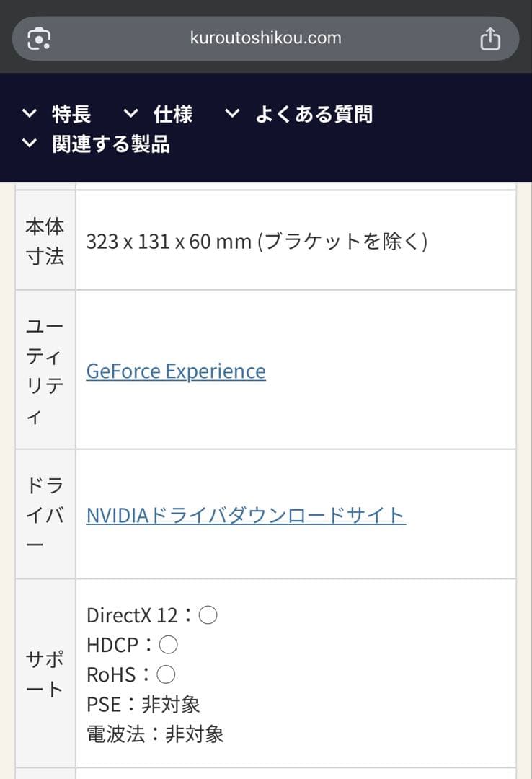Open the NVIDIAドライバダウンロードサイト link
532x779 pixels.
click(x=246, y=515)
